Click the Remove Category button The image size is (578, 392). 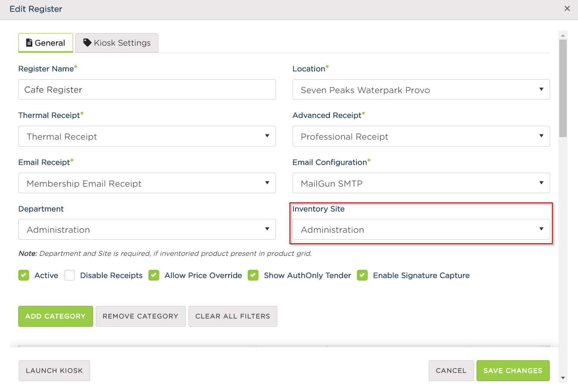click(141, 316)
